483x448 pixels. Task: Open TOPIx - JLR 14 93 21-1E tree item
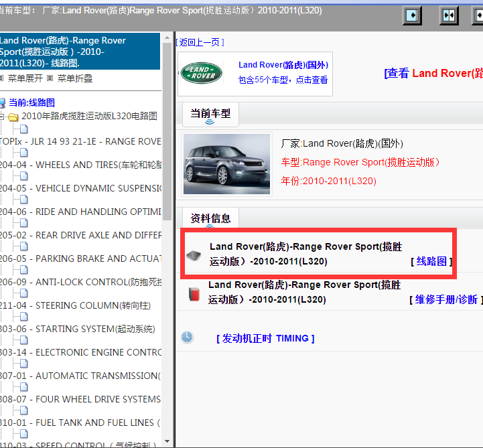coord(80,141)
